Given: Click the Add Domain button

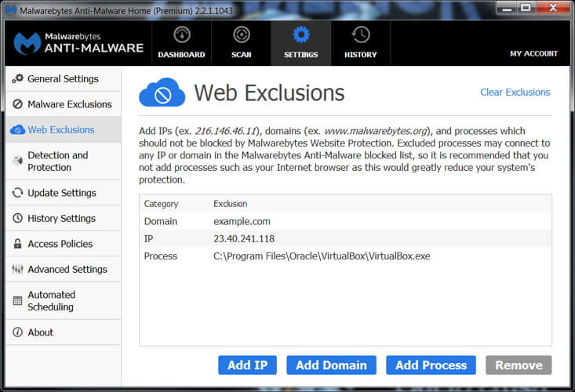Looking at the screenshot, I should coord(332,365).
